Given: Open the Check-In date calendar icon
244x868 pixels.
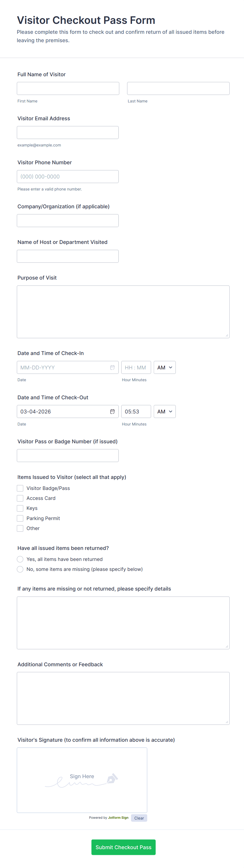Looking at the screenshot, I should 112,367.
